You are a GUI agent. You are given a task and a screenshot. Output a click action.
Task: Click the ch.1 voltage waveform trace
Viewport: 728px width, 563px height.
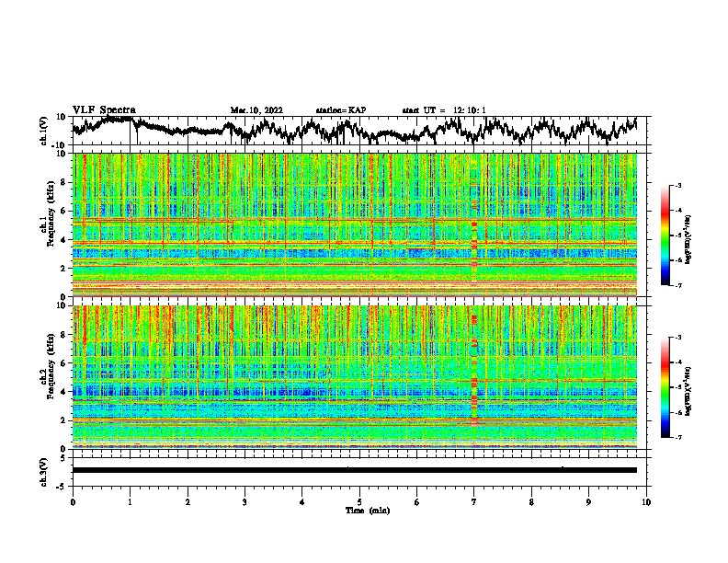[354, 130]
